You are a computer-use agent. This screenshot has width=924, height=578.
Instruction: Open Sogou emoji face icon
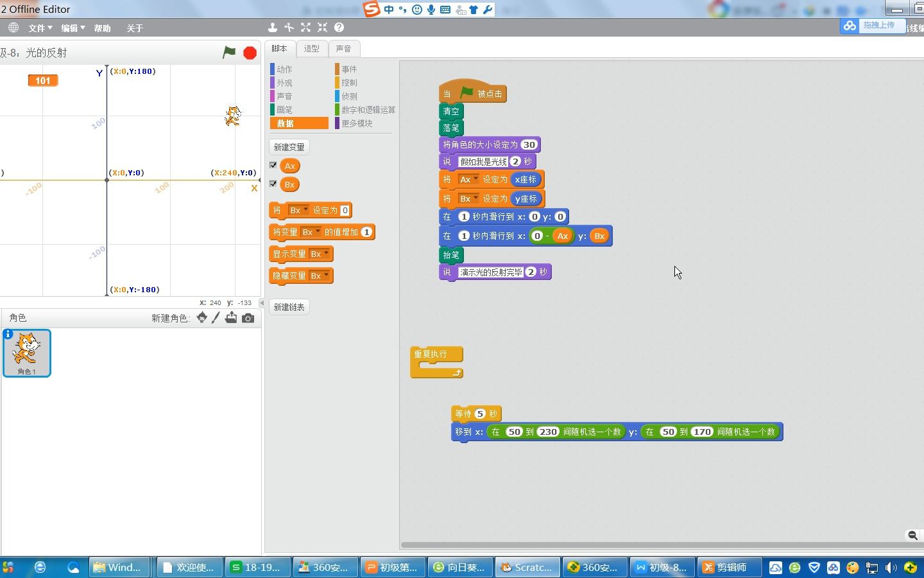tap(417, 10)
